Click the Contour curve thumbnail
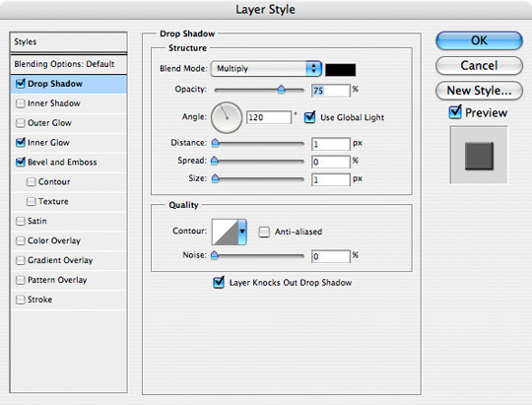Image resolution: width=532 pixels, height=405 pixels. (x=225, y=232)
